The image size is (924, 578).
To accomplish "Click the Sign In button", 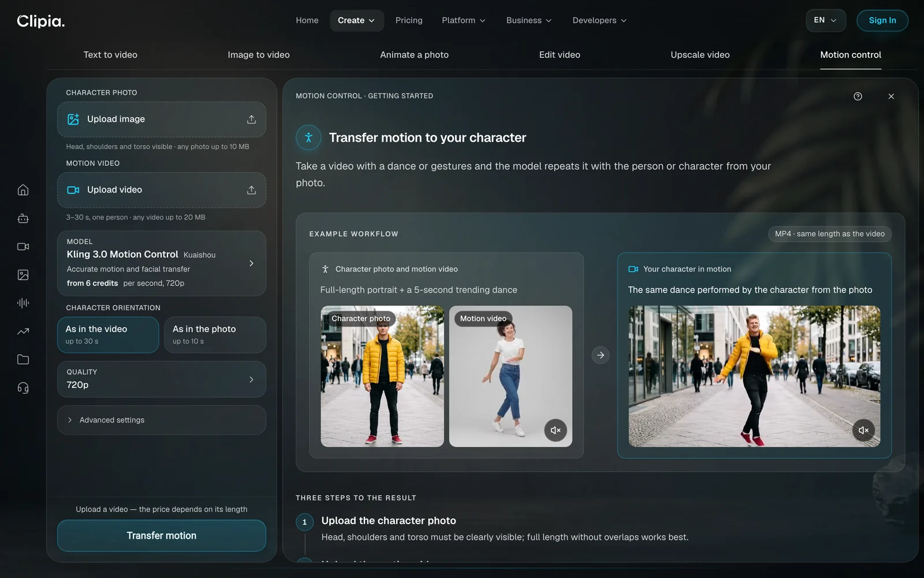I will [x=882, y=20].
